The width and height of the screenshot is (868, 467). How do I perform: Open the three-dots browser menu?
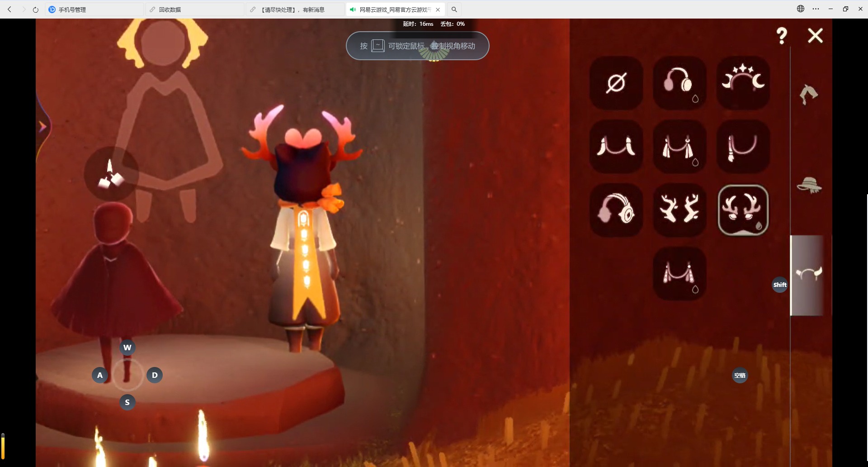point(816,9)
